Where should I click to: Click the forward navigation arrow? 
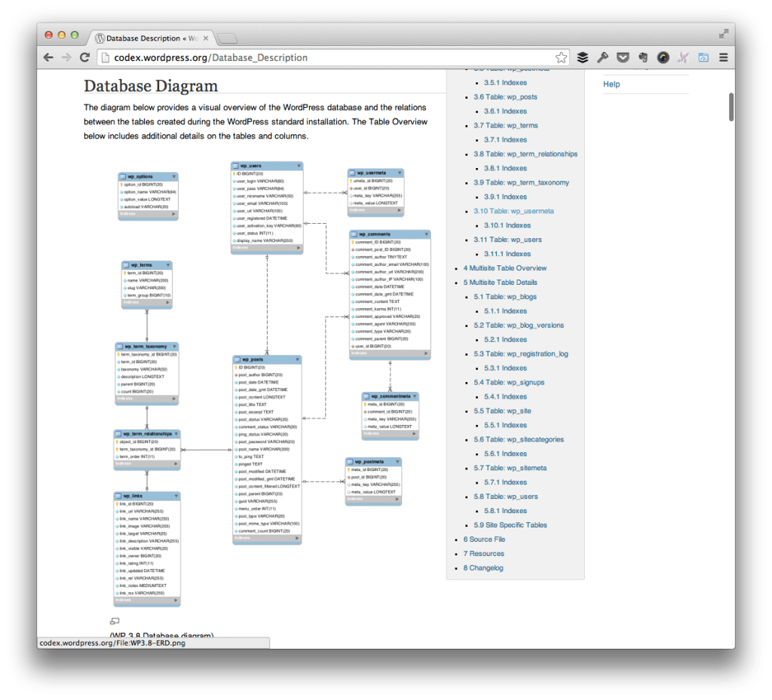tap(66, 57)
